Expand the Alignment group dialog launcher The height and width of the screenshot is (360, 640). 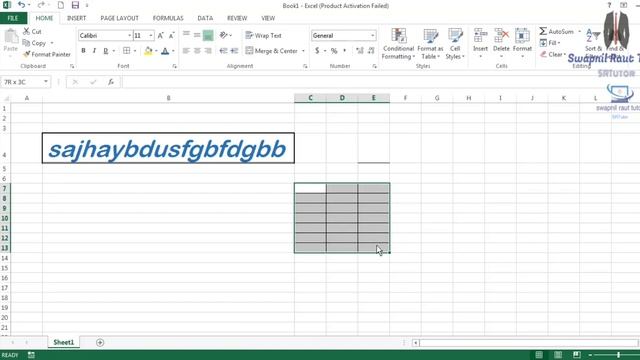point(305,66)
